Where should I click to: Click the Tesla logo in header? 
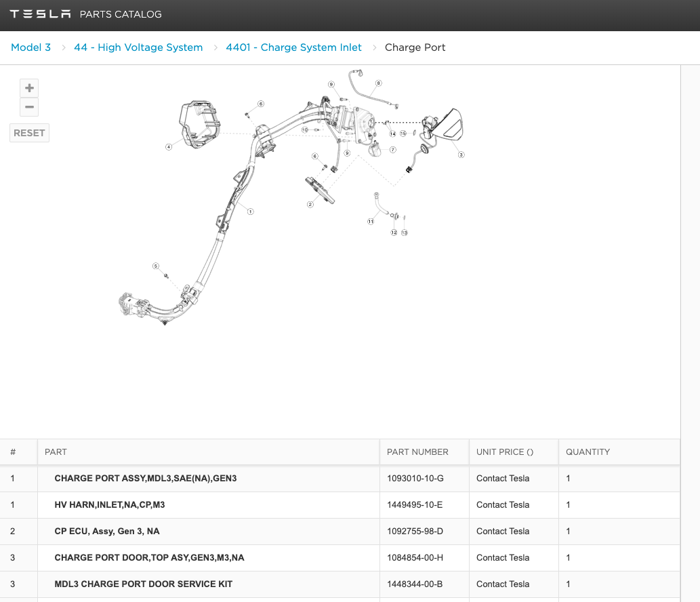(x=40, y=14)
